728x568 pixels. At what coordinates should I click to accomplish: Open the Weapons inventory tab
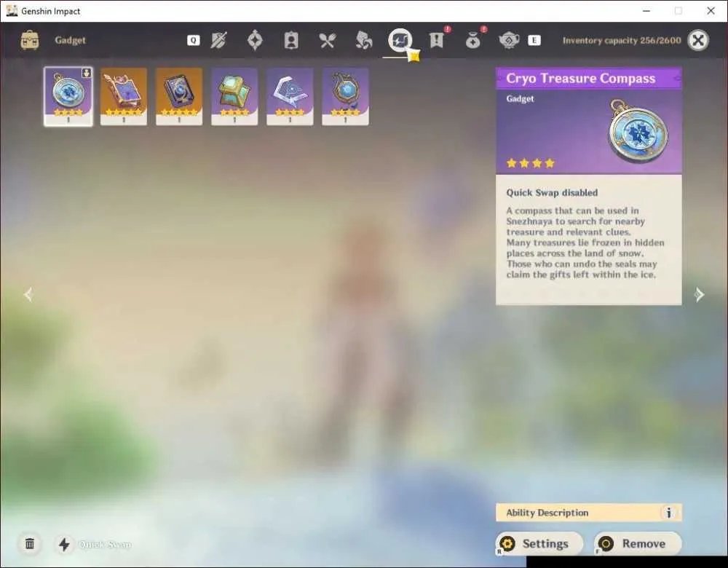(x=218, y=40)
